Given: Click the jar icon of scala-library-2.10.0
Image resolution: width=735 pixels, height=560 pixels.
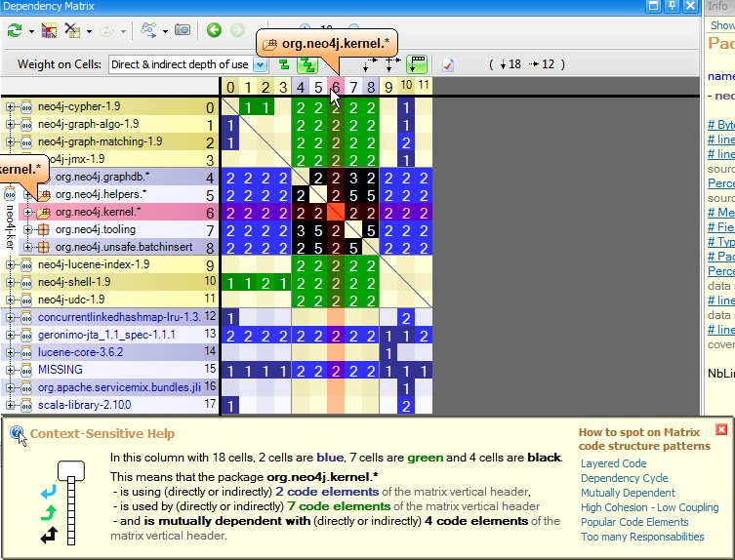Looking at the screenshot, I should pyautogui.click(x=26, y=405).
